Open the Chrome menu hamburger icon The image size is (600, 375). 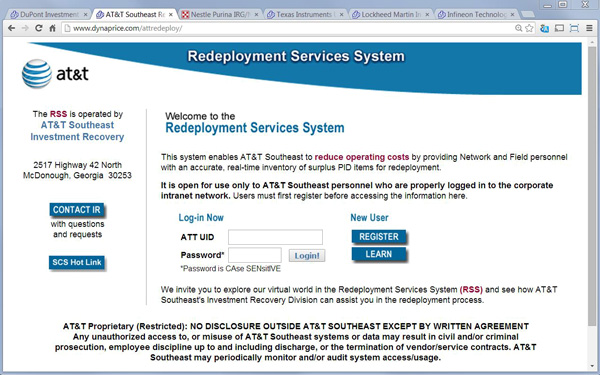pyautogui.click(x=589, y=28)
